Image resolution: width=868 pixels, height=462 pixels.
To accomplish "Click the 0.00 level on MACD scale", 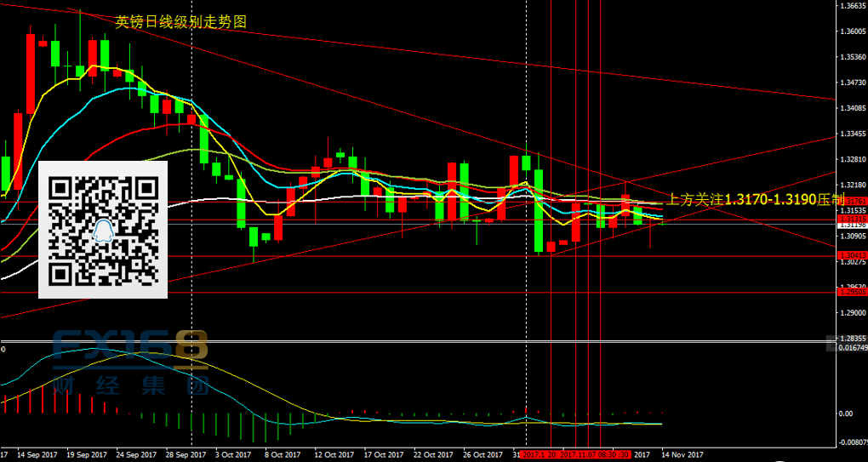I will (x=846, y=414).
